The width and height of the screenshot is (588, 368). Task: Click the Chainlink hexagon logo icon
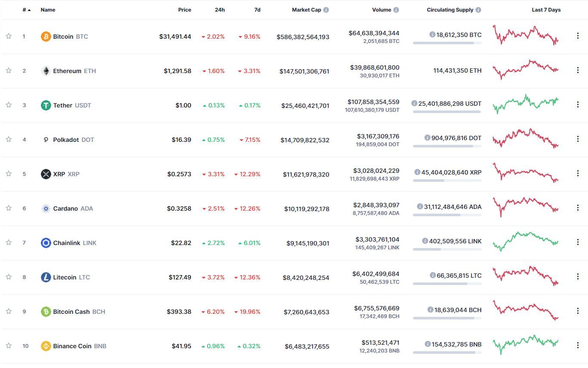click(x=46, y=243)
